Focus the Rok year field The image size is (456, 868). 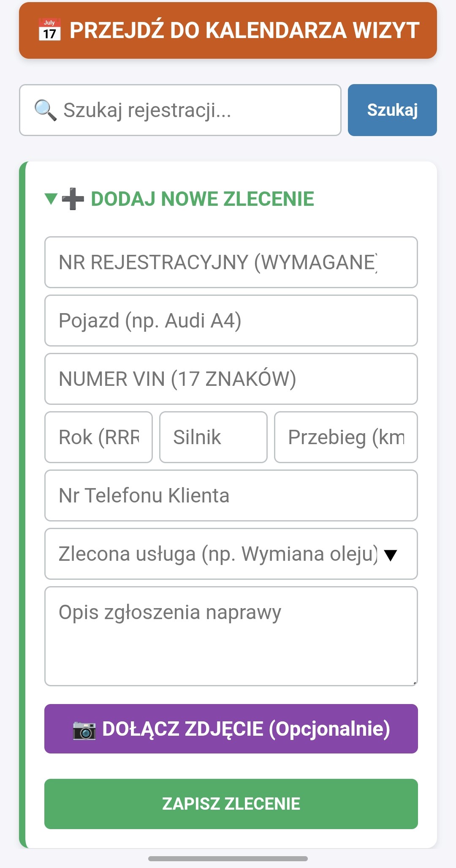point(98,437)
